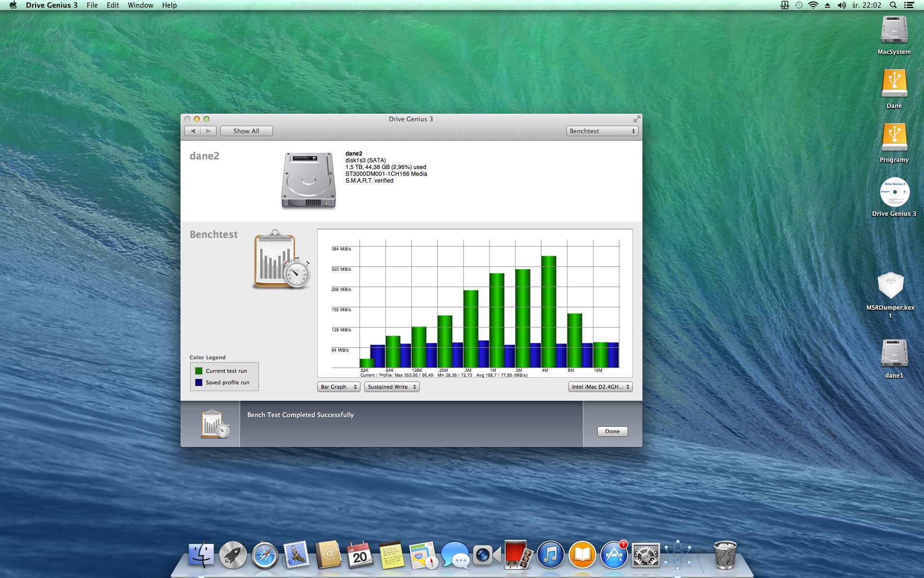The image size is (924, 578).
Task: Open Contacts address book in Dock
Action: tap(328, 555)
